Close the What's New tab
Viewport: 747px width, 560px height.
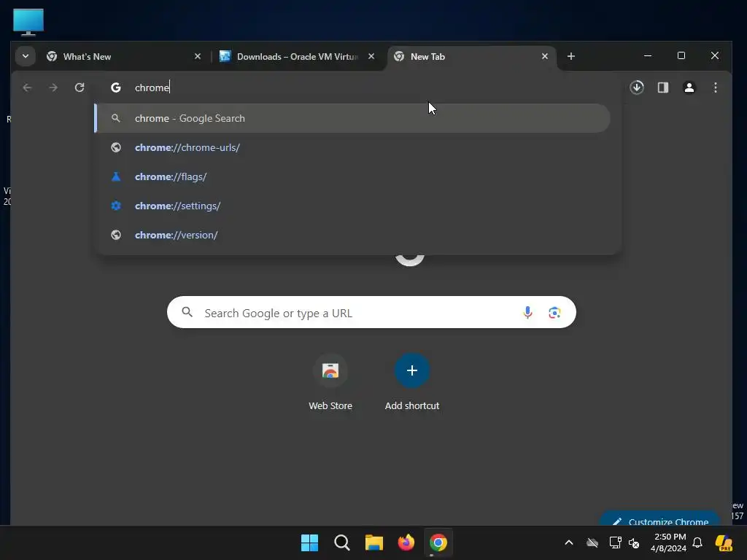(x=198, y=56)
